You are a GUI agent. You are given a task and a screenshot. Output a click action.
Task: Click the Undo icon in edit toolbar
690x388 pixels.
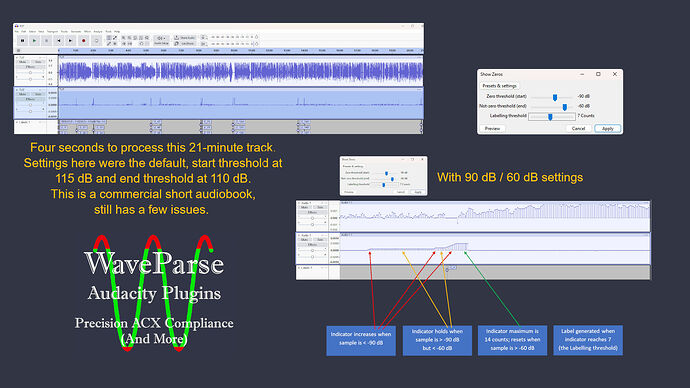pos(141,44)
